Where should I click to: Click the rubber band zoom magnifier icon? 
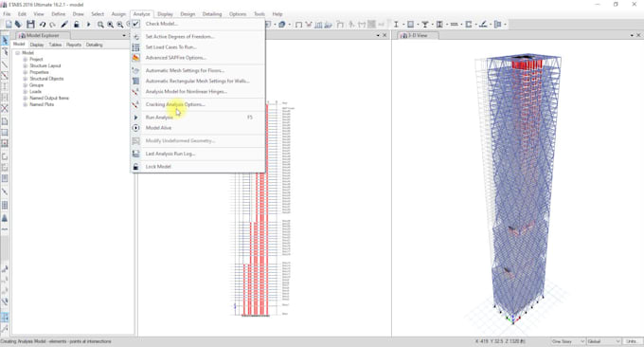pos(100,25)
